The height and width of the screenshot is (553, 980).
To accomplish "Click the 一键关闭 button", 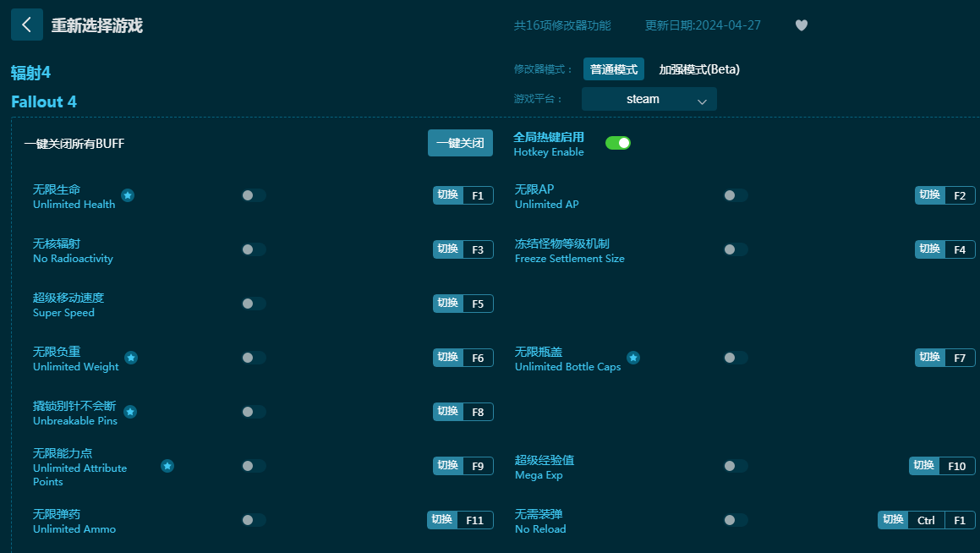I will 460,143.
